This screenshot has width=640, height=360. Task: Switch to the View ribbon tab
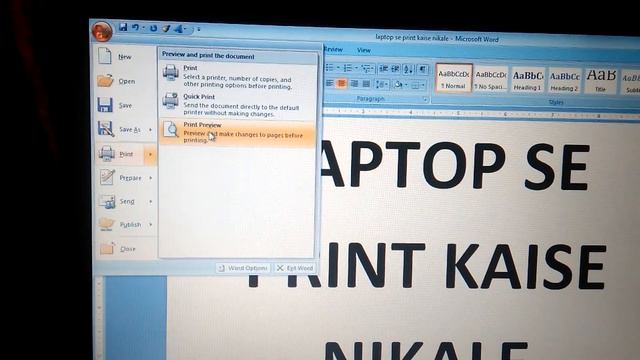364,51
